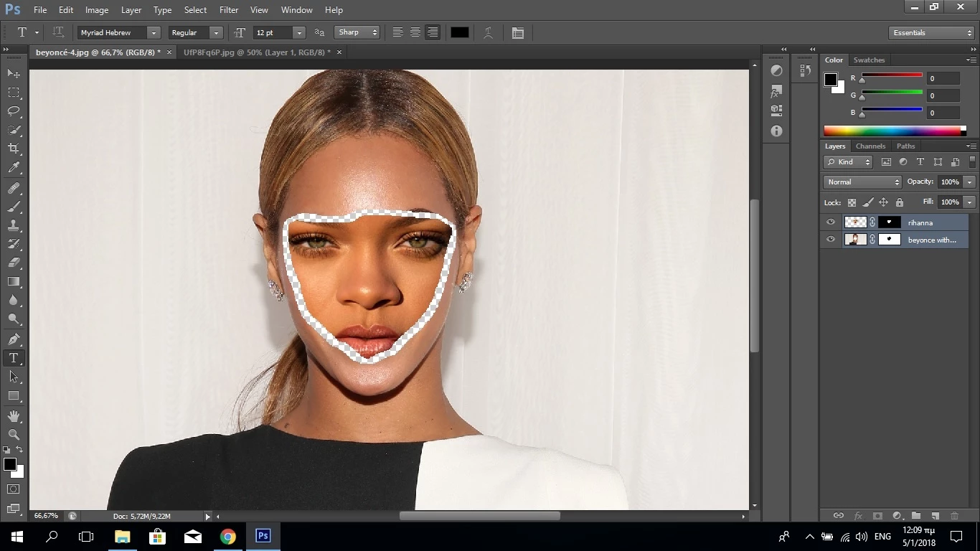Open the Type tool preset picker arrow
This screenshot has height=551, width=980.
point(37,32)
